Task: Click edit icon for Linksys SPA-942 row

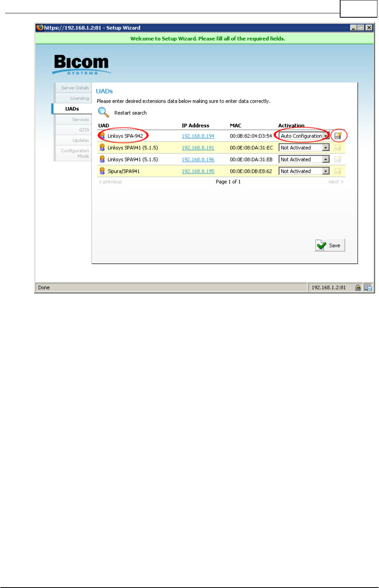Action: coord(338,136)
